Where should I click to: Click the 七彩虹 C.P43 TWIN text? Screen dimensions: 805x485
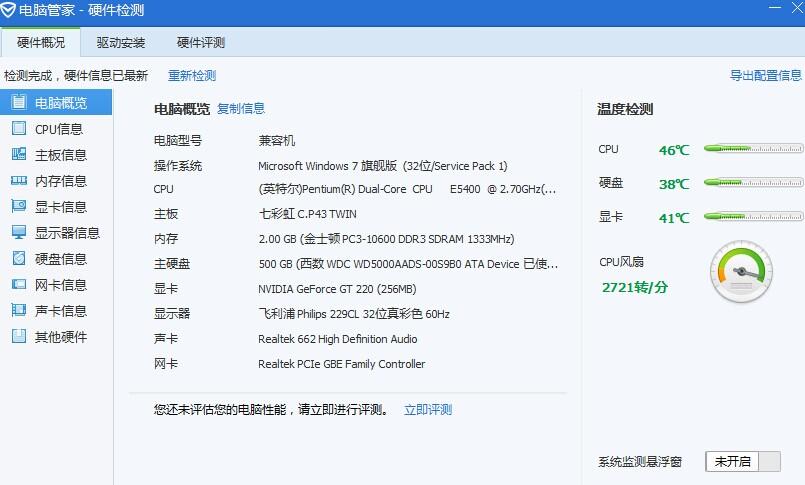[x=308, y=214]
